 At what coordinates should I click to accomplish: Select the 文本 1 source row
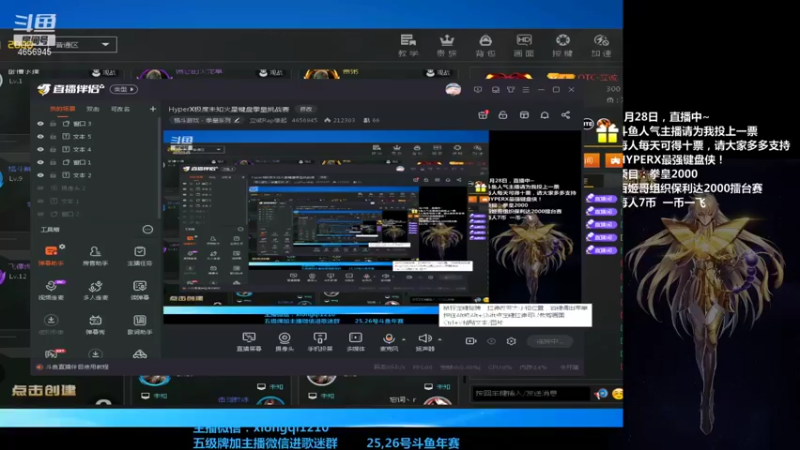[x=96, y=201]
